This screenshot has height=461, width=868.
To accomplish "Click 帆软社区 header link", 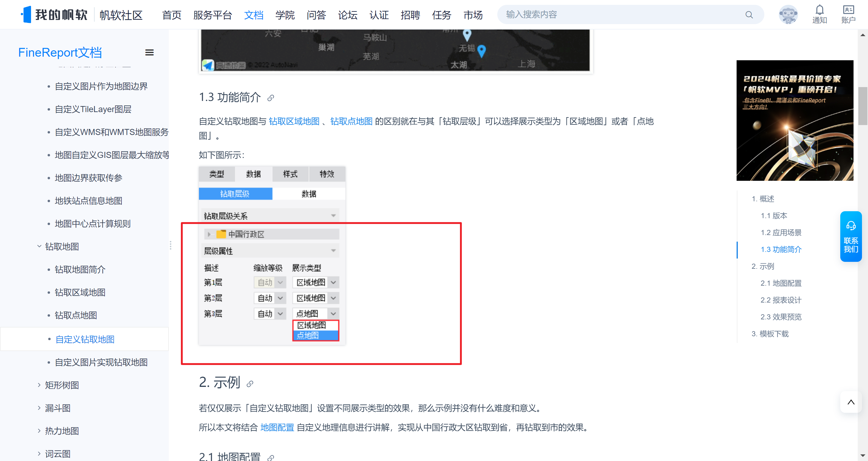I will [121, 15].
